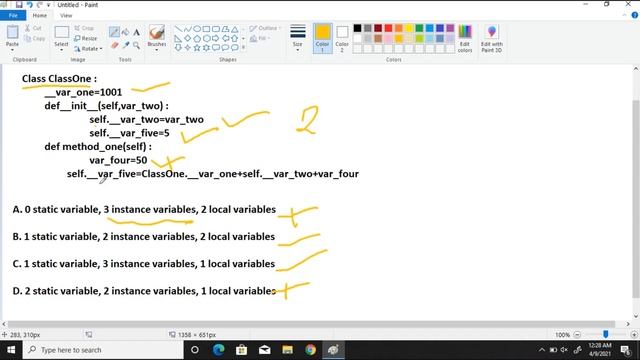Click the Redo arrow icon

pos(40,5)
